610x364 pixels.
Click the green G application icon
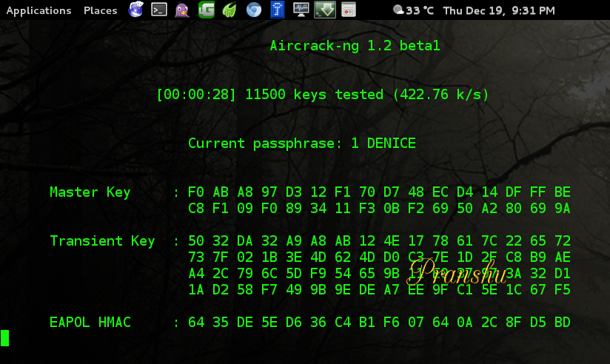point(207,10)
